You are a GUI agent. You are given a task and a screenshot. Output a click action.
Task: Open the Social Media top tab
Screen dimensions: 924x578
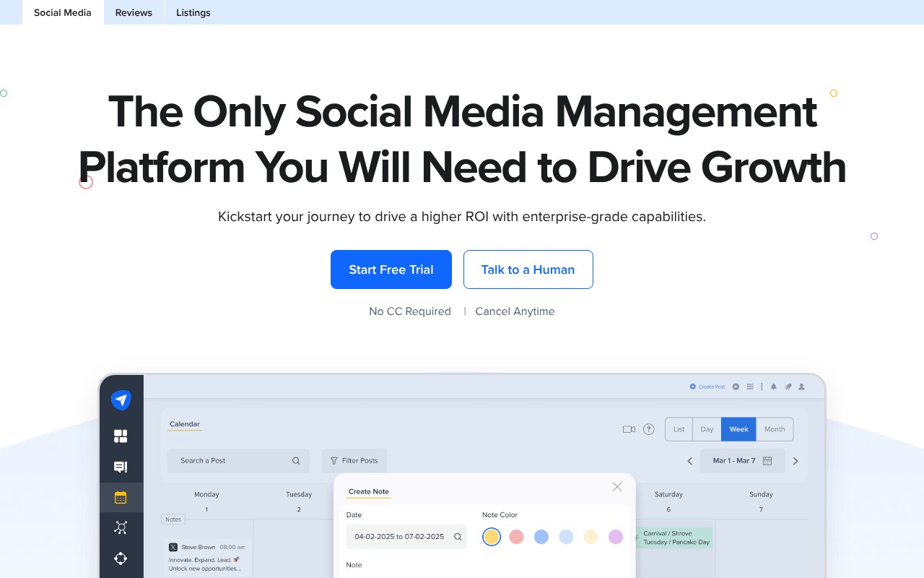63,12
